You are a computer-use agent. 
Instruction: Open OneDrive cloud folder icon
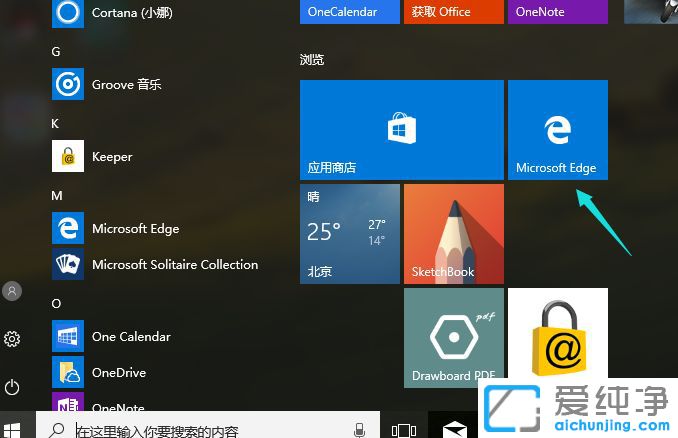click(x=68, y=372)
